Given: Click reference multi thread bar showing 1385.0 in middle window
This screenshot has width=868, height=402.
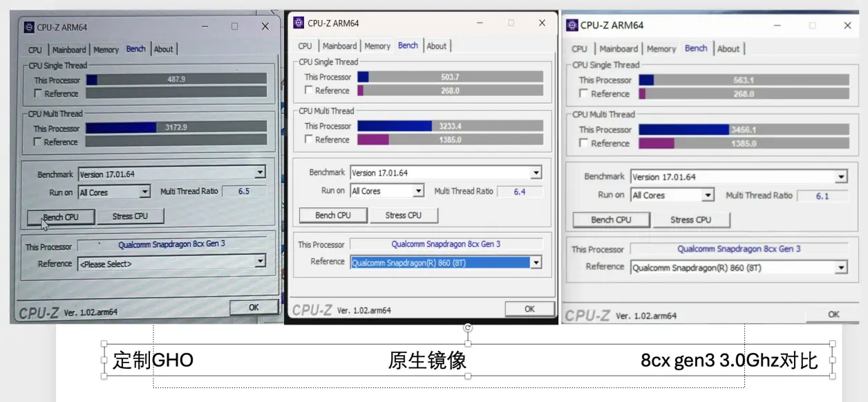Looking at the screenshot, I should 450,140.
